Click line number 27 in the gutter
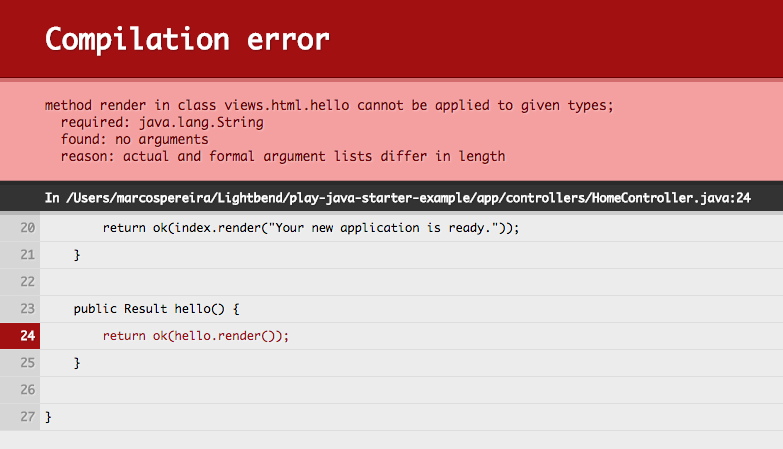The image size is (783, 449). (27, 417)
